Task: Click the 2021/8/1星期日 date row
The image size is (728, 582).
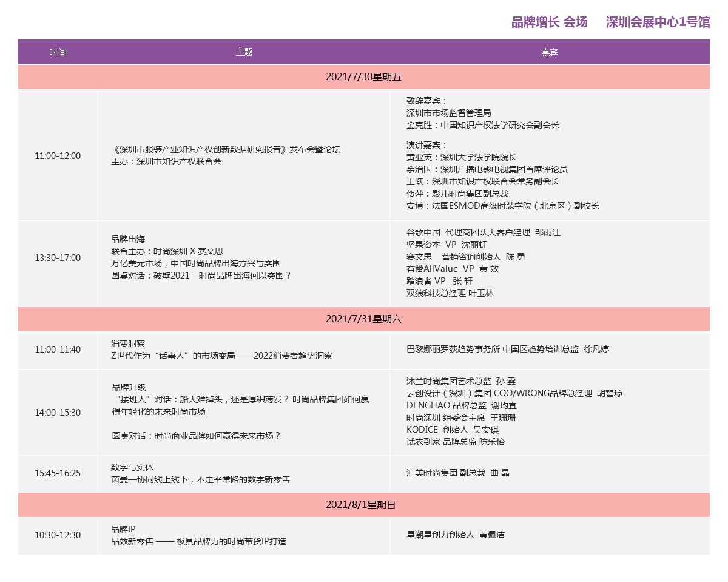Action: point(364,504)
